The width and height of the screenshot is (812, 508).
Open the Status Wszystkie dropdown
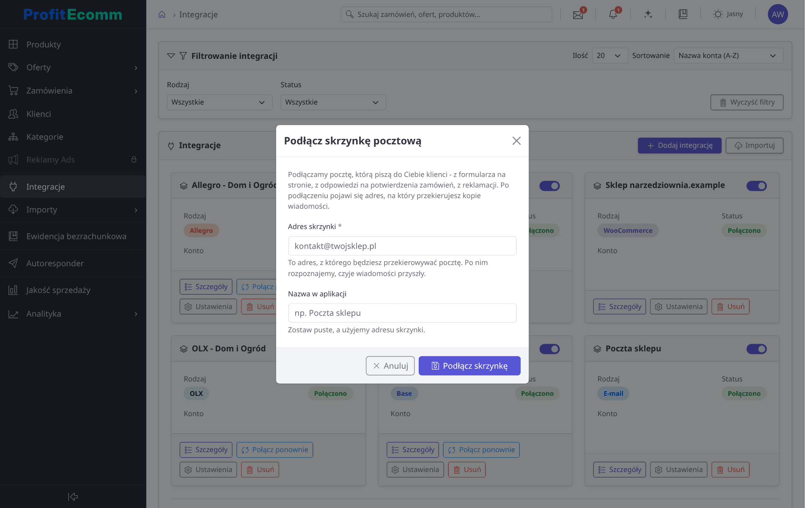pyautogui.click(x=333, y=102)
